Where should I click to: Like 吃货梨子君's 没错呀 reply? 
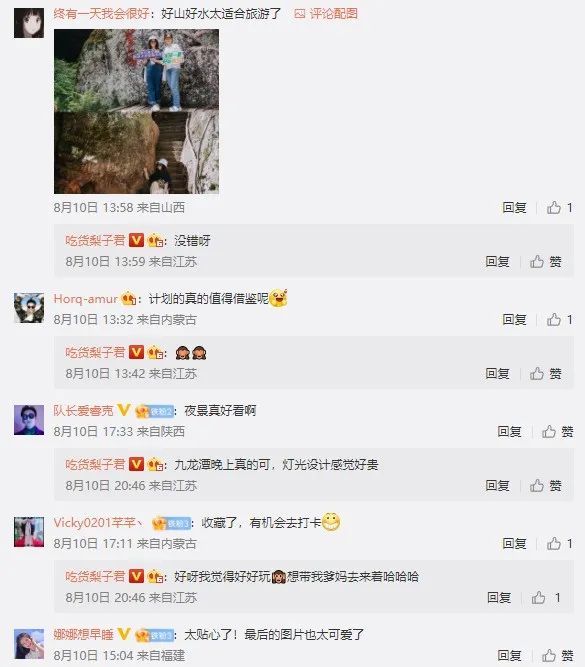tap(546, 262)
